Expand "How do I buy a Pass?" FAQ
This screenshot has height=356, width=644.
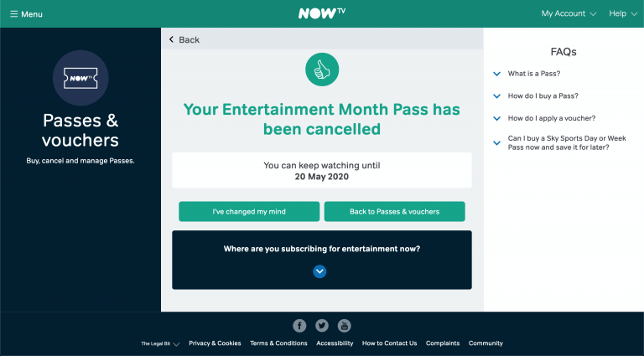pyautogui.click(x=543, y=95)
